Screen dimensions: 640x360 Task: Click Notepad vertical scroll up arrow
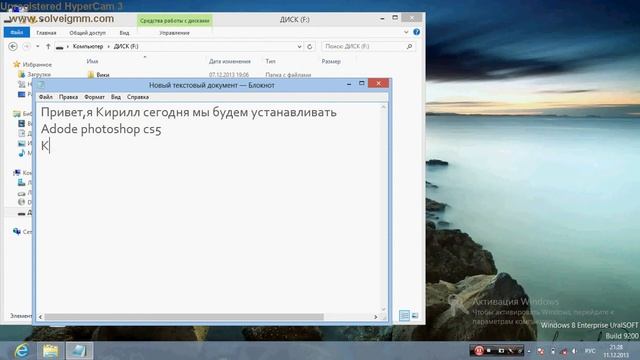click(383, 107)
